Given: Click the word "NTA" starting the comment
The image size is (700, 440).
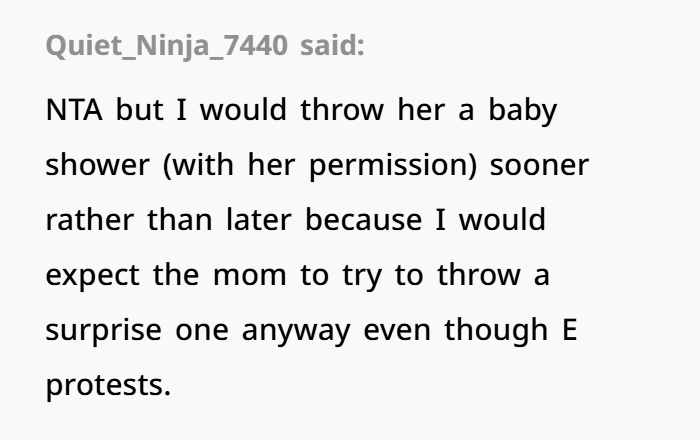Looking at the screenshot, I should coord(75,109).
